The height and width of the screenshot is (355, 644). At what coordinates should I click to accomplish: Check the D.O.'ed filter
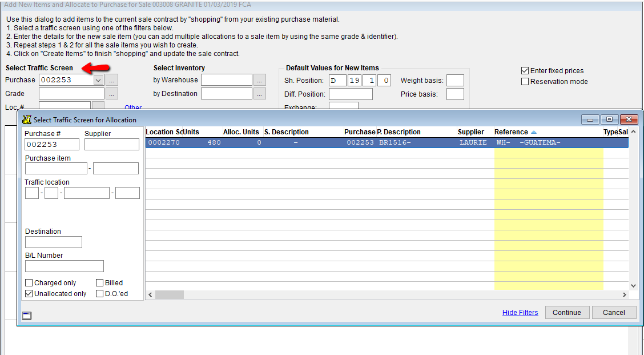[x=99, y=294]
